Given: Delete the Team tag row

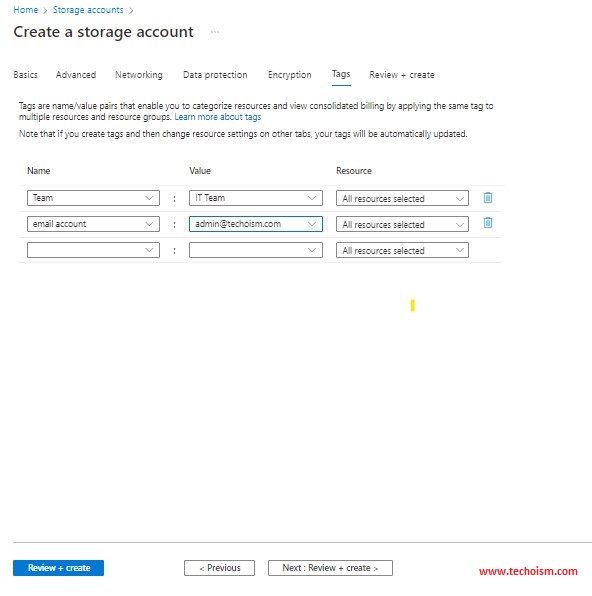Looking at the screenshot, I should 488,198.
